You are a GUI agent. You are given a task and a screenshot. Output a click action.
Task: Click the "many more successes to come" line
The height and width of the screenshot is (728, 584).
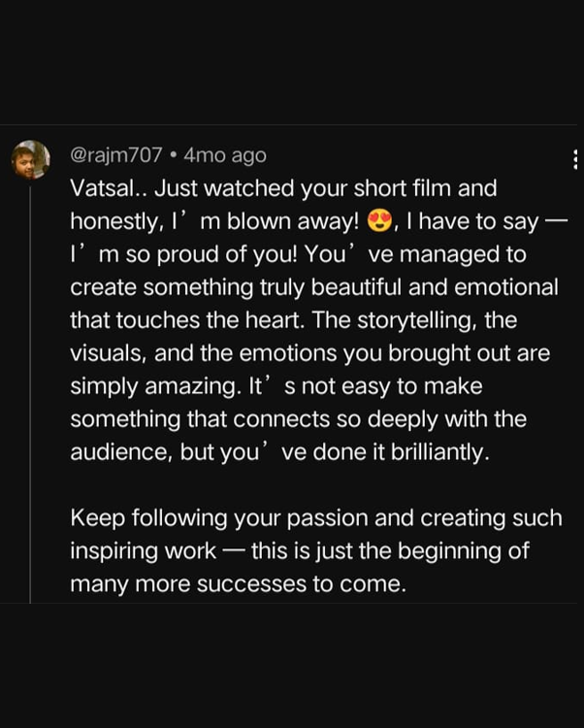tap(236, 584)
